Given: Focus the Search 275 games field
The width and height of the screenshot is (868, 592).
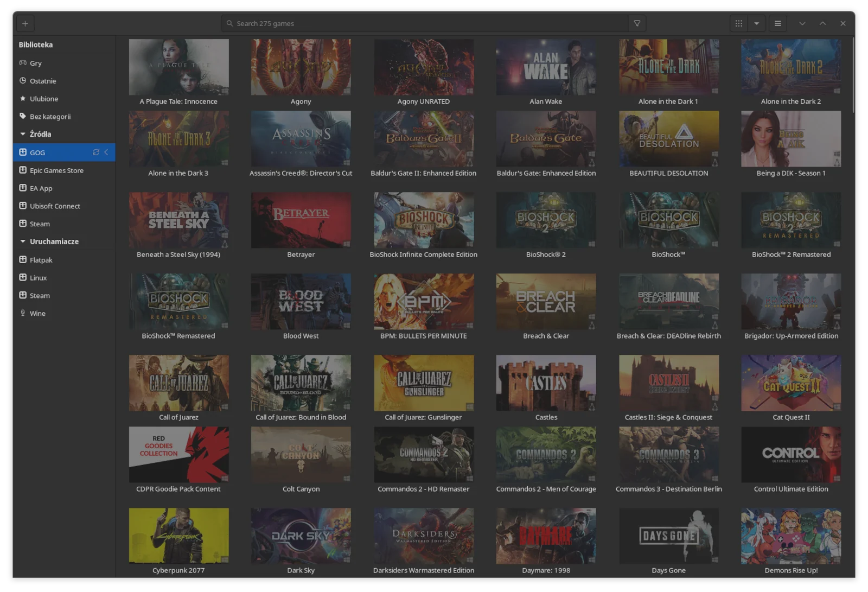Looking at the screenshot, I should [425, 23].
